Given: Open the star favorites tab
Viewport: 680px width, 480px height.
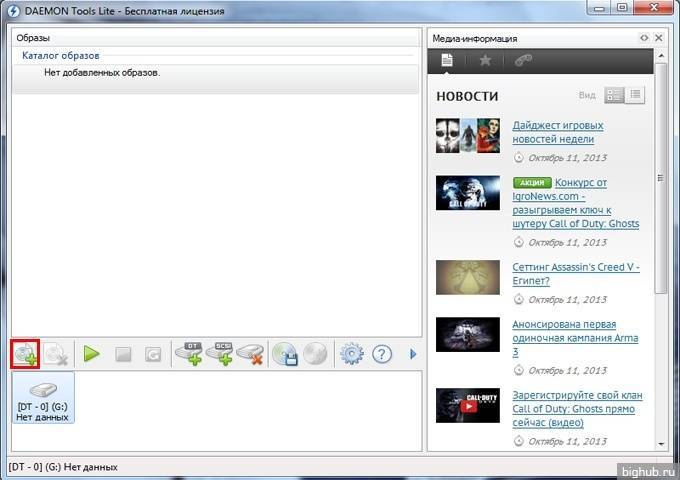Looking at the screenshot, I should coord(485,60).
